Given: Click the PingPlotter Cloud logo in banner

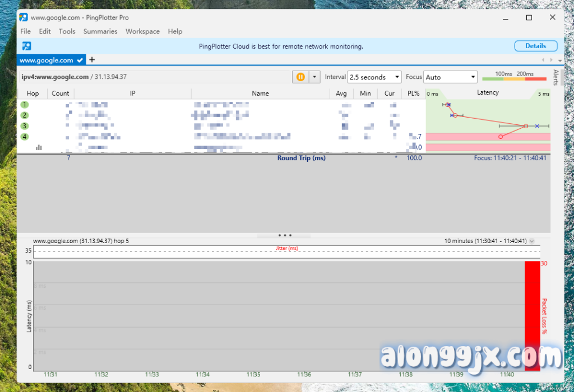Looking at the screenshot, I should pos(26,46).
